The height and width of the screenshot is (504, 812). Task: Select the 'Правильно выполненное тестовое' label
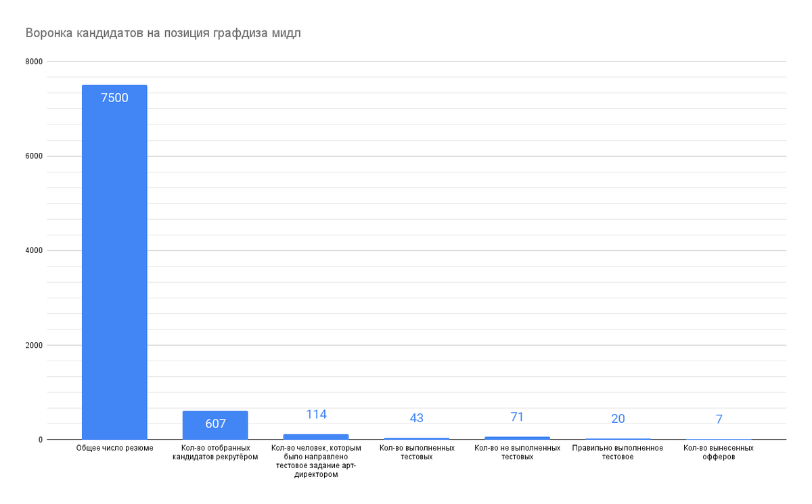click(x=618, y=452)
